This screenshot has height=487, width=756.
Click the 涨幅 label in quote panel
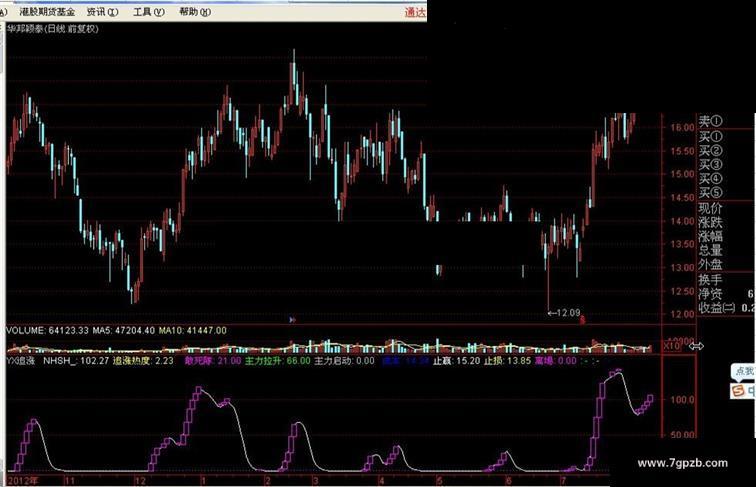click(x=711, y=236)
